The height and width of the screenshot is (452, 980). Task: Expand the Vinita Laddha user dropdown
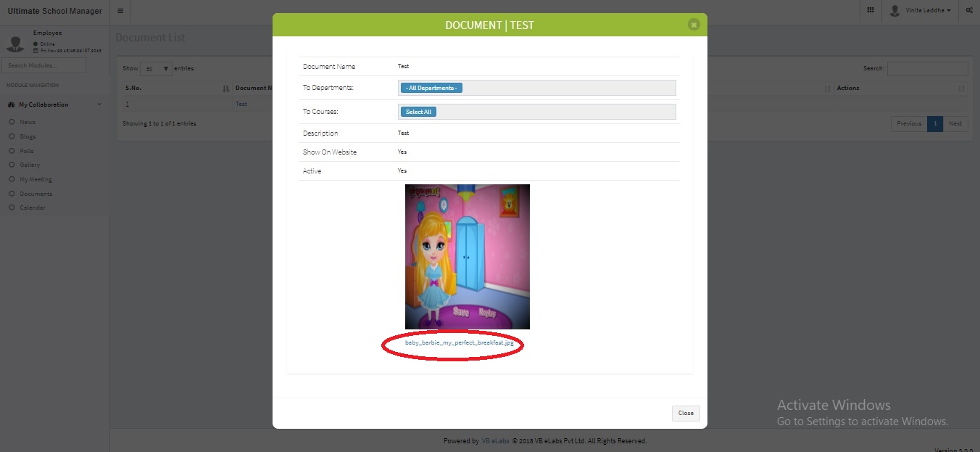[x=929, y=11]
